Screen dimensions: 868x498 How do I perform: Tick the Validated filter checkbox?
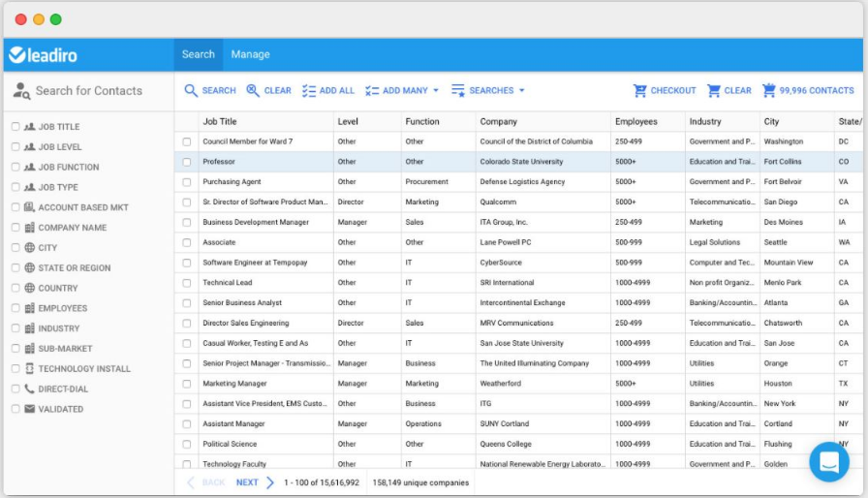click(x=15, y=409)
